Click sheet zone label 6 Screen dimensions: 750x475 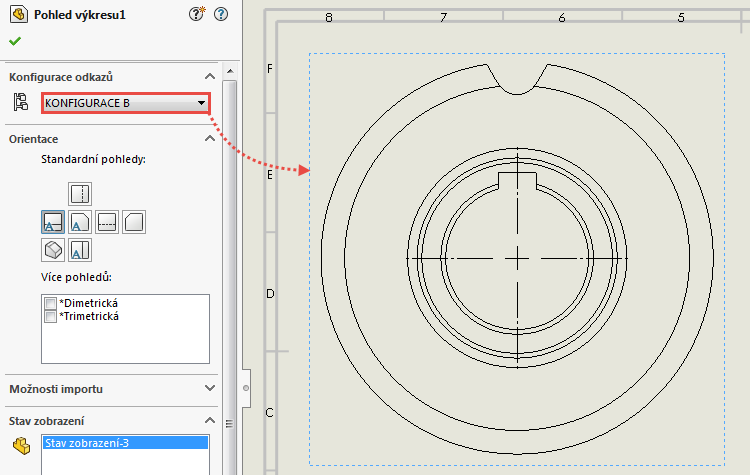point(562,18)
